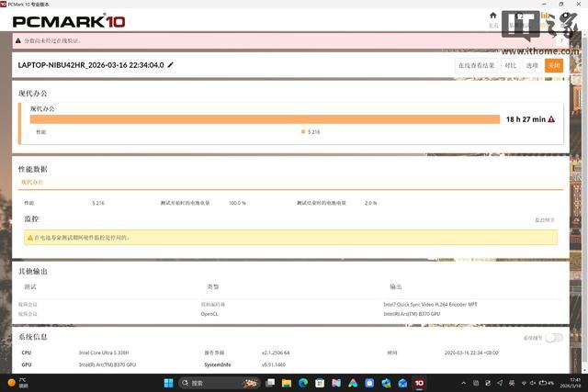Click the PCMark 10 taskbar icon
Viewport: 588px width, 392px height.
pyautogui.click(x=419, y=383)
